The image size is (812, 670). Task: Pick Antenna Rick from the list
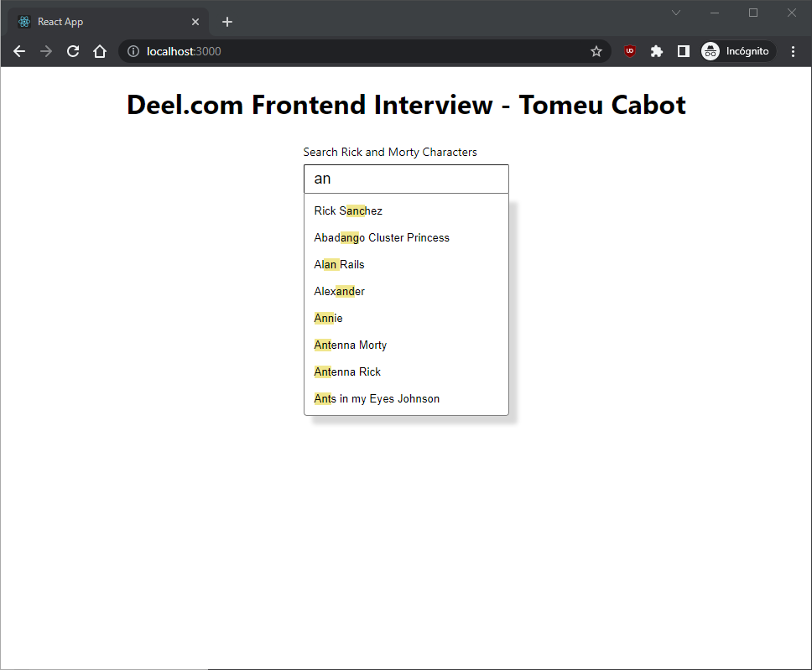pos(406,372)
